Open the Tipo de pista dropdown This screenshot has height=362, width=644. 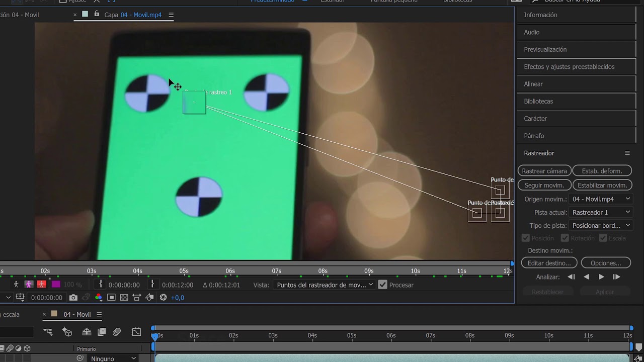[601, 226]
